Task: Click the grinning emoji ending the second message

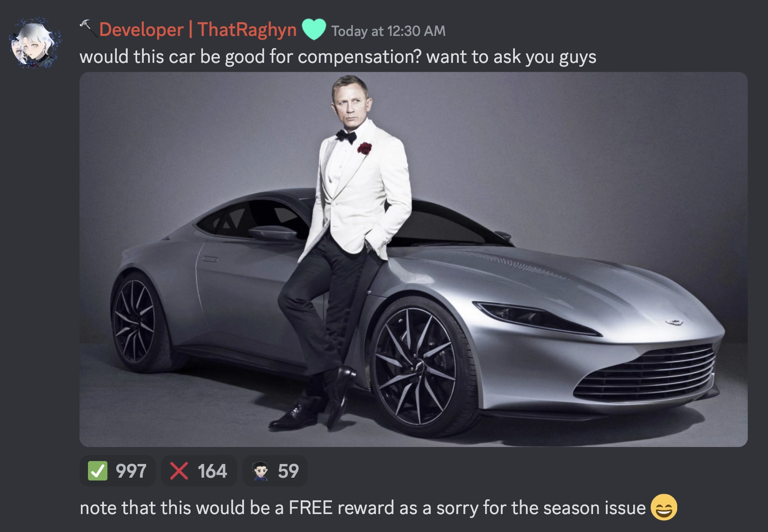Action: tap(664, 507)
